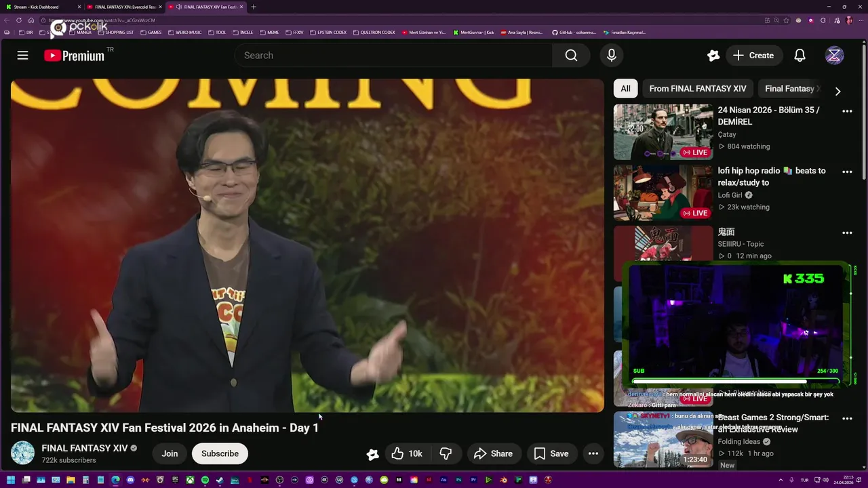Open options for Beast Games 2 video
The height and width of the screenshot is (488, 868).
point(847,418)
